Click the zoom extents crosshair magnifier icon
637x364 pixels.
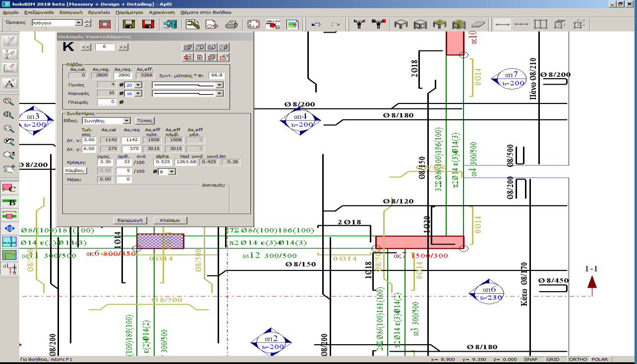9,115
